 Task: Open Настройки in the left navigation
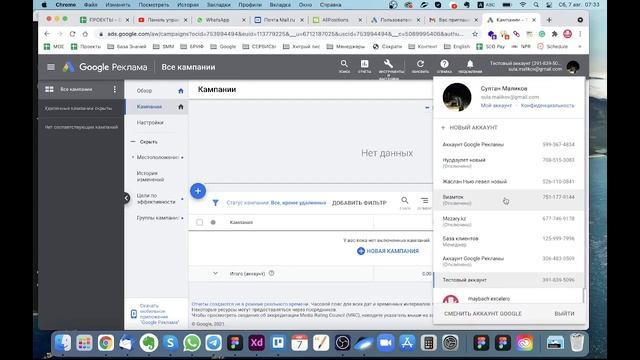[x=150, y=122]
